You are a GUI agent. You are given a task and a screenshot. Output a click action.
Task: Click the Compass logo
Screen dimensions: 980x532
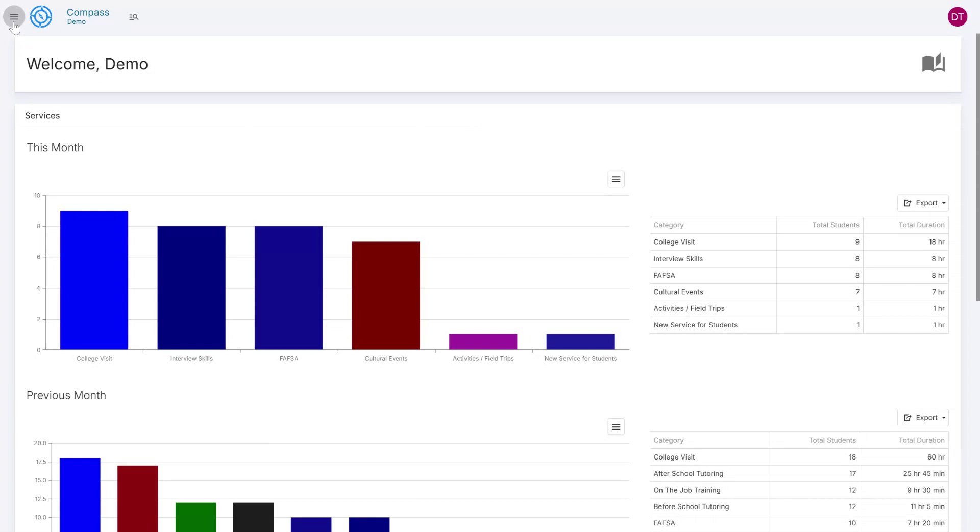pyautogui.click(x=41, y=16)
